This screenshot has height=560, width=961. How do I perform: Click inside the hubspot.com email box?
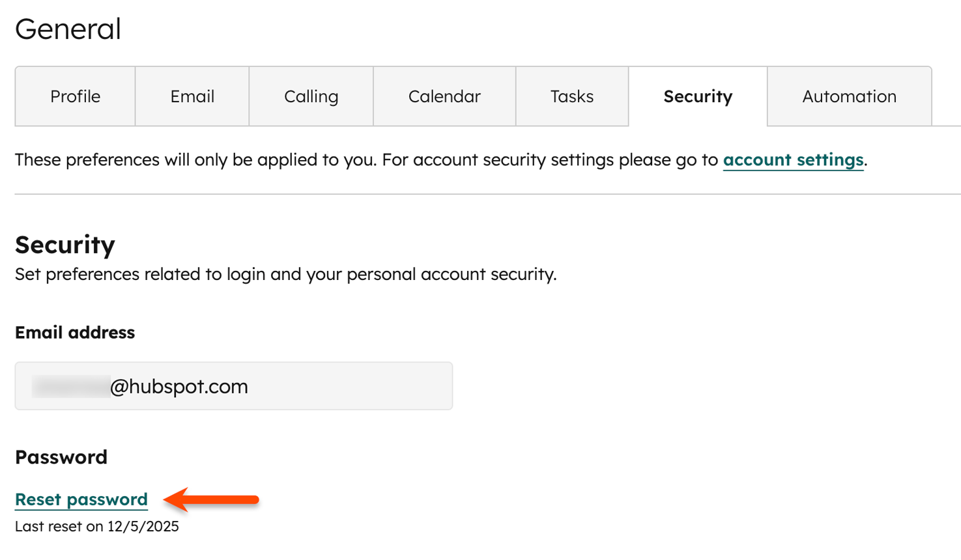point(233,385)
